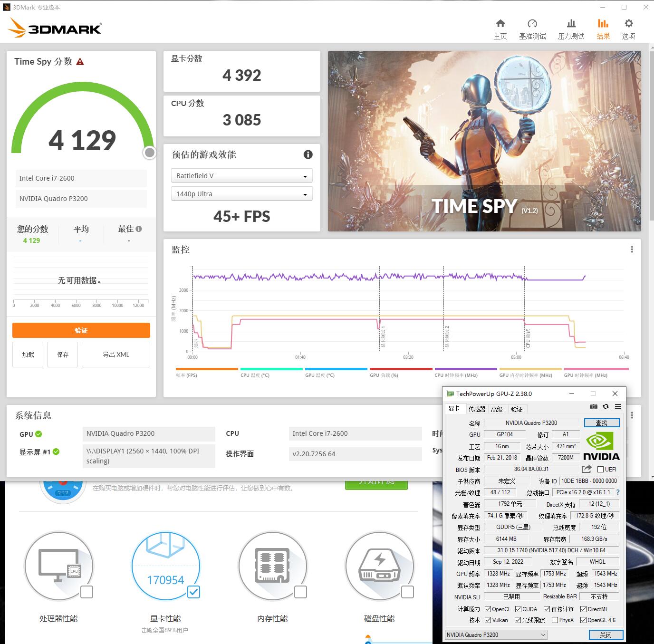Toggle the CUDA checkbox

click(518, 609)
